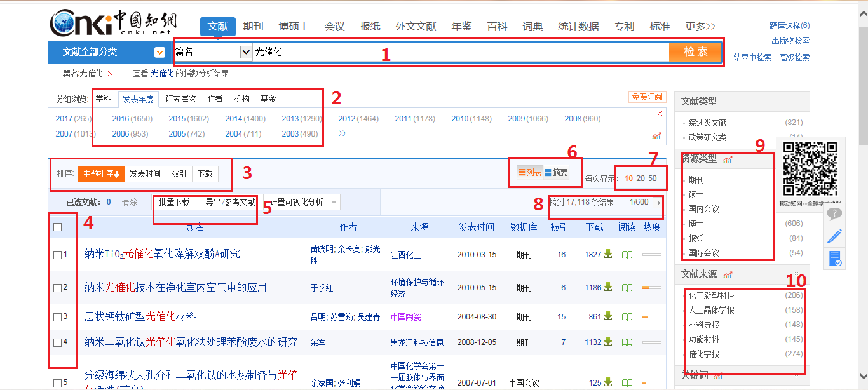Select the checkbox for result number 3
The width and height of the screenshot is (868, 390).
tap(58, 316)
